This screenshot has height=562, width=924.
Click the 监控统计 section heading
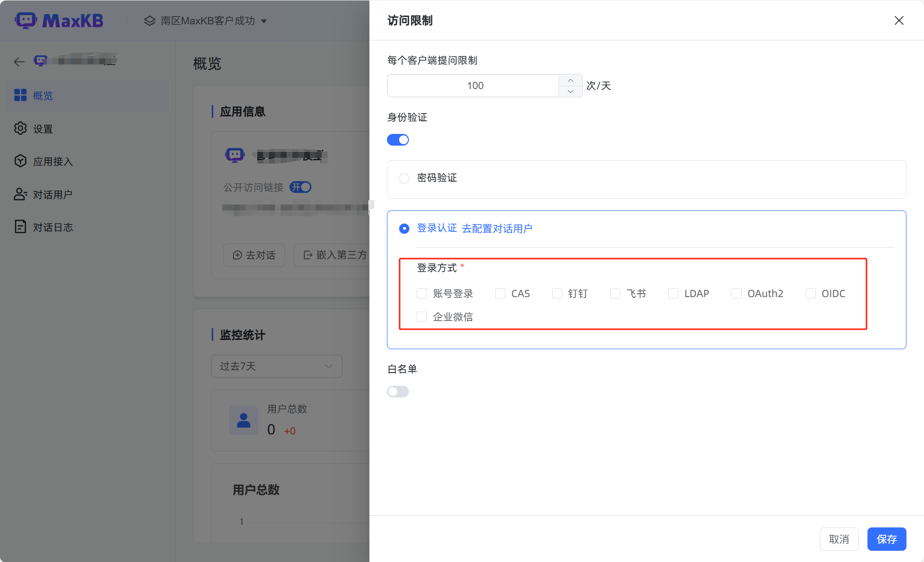point(242,335)
